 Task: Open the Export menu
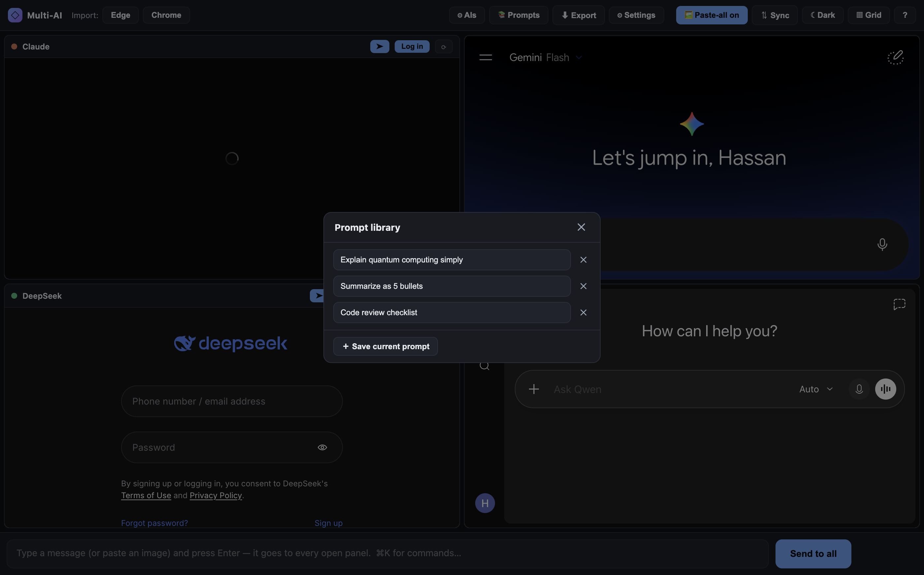coord(578,15)
